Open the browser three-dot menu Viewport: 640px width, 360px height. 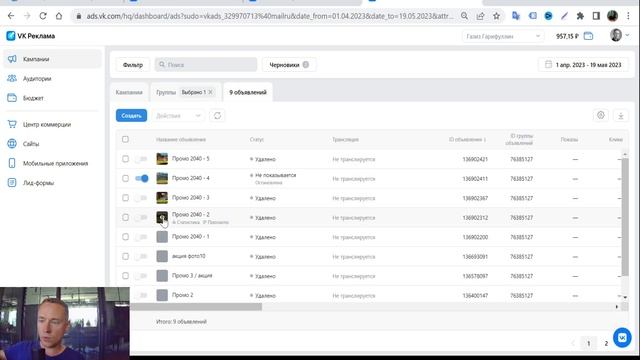click(x=628, y=16)
